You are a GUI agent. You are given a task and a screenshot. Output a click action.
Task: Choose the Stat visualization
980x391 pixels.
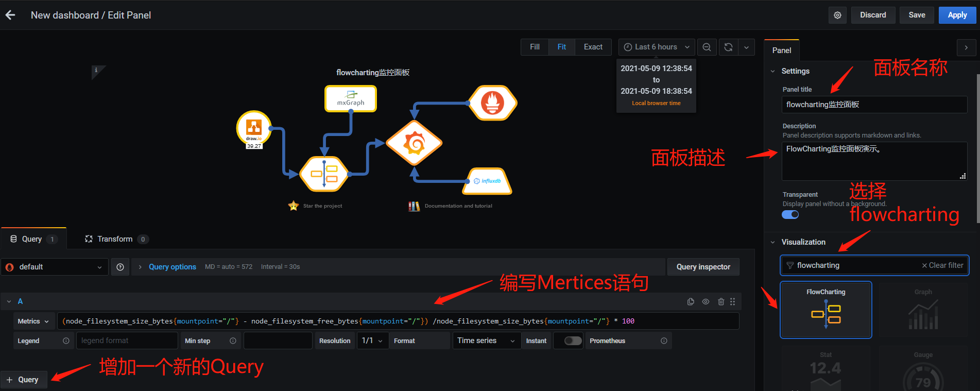point(826,368)
